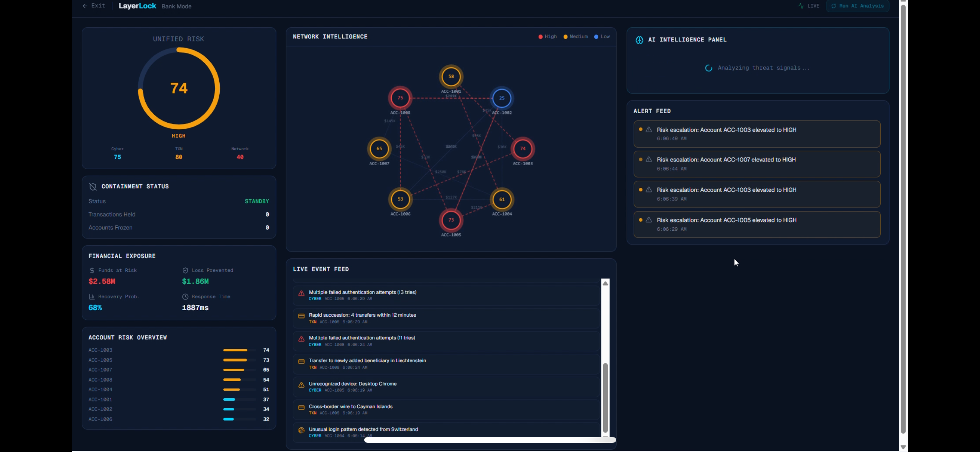
Task: Click the Recovery Prob. chart icon
Action: point(92,297)
